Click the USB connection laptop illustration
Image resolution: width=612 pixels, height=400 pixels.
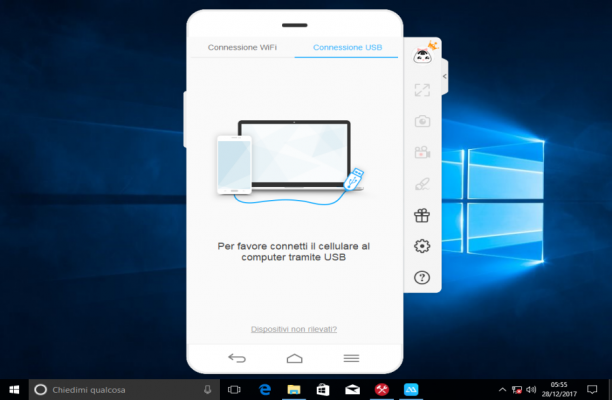291,161
